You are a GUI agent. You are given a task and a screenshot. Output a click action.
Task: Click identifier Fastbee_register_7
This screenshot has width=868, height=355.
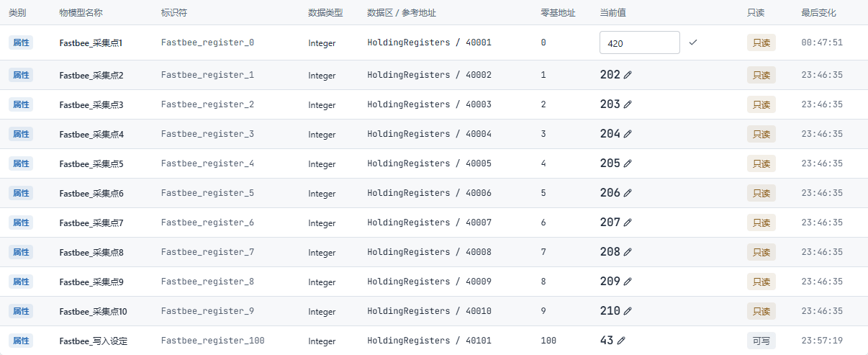(x=207, y=252)
